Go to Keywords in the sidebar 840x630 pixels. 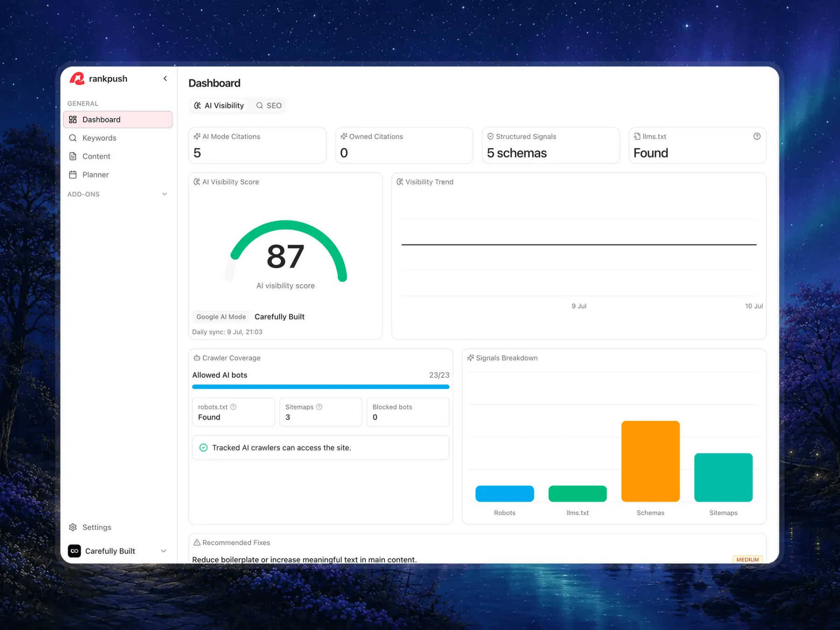tap(118, 138)
